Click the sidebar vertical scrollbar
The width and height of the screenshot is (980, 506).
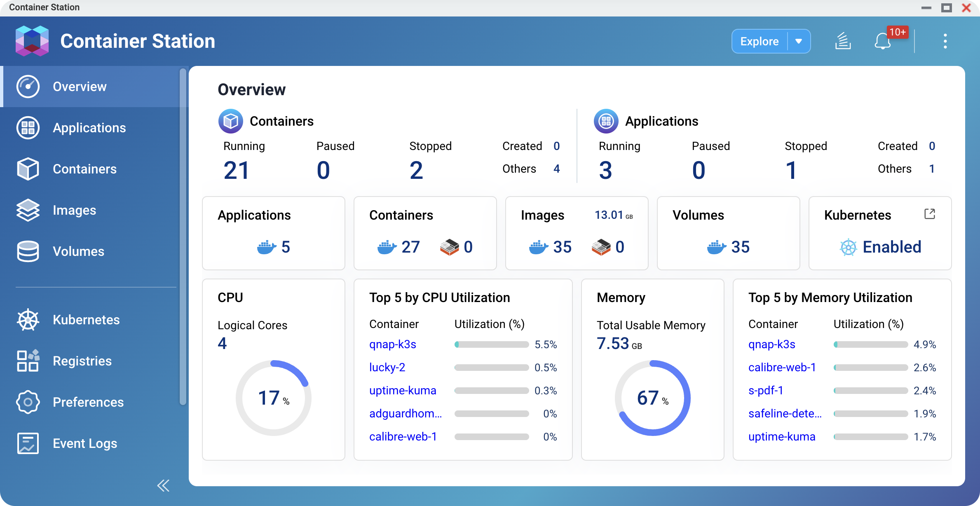(183, 237)
